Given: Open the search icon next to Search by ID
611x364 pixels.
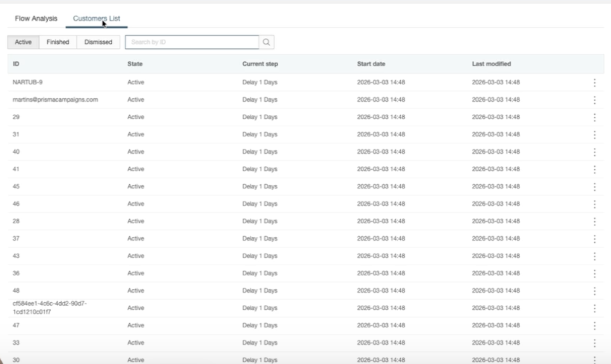Looking at the screenshot, I should [x=266, y=42].
